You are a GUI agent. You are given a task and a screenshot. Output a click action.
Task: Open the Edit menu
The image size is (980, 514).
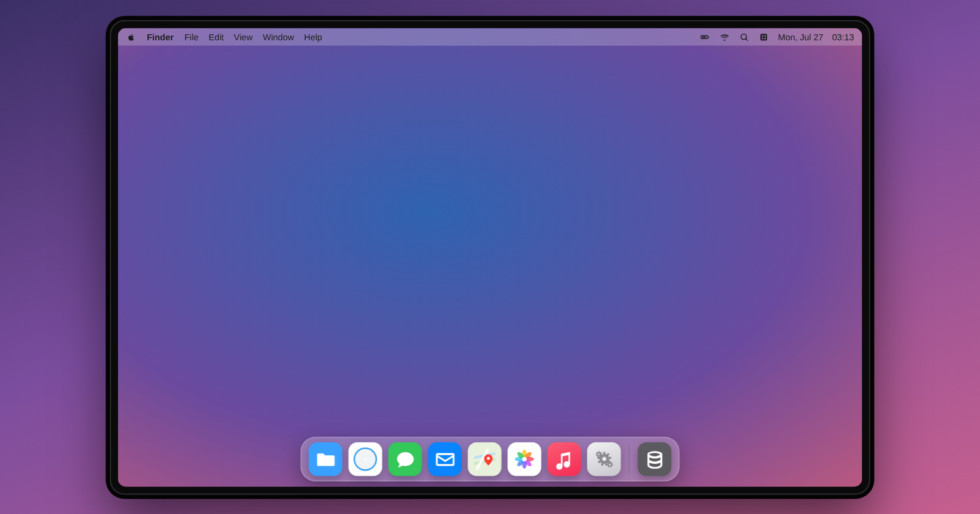[x=216, y=37]
